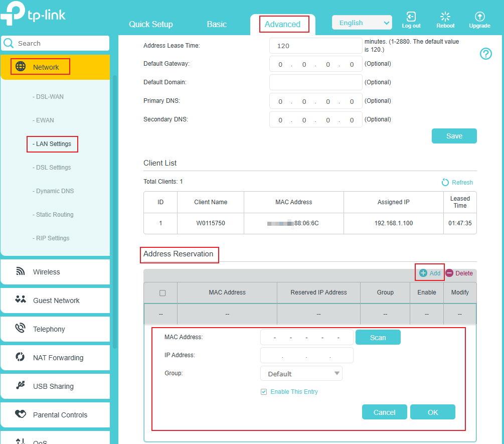The image size is (504, 444).
Task: Click the tp-link logo
Action: pyautogui.click(x=33, y=15)
